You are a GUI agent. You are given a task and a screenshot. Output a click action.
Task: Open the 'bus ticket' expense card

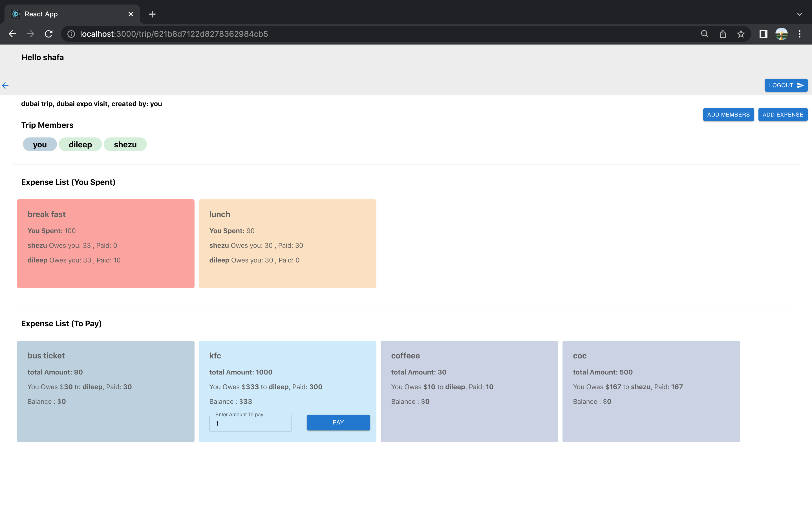(106, 391)
